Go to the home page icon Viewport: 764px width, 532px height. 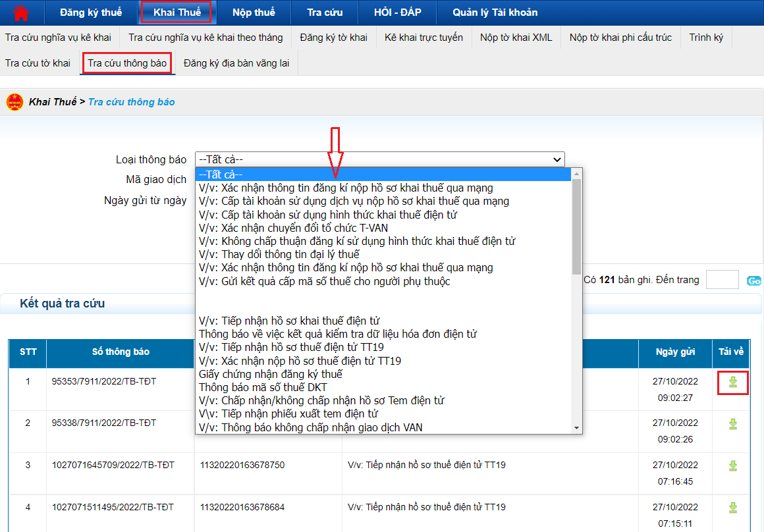coord(21,13)
